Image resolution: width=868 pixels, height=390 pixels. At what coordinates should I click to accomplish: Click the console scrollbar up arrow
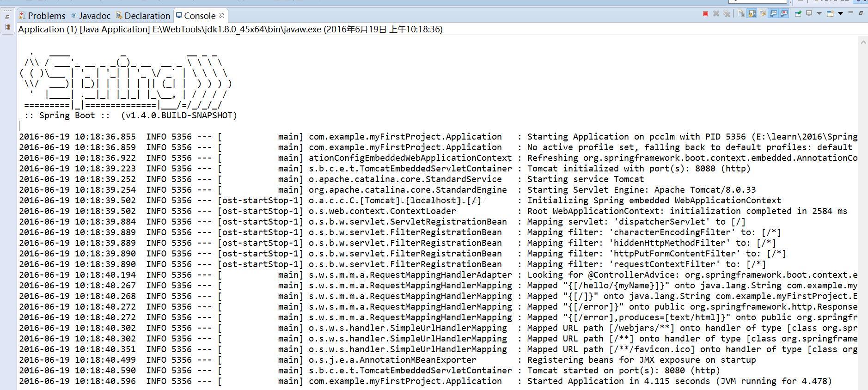[x=863, y=42]
